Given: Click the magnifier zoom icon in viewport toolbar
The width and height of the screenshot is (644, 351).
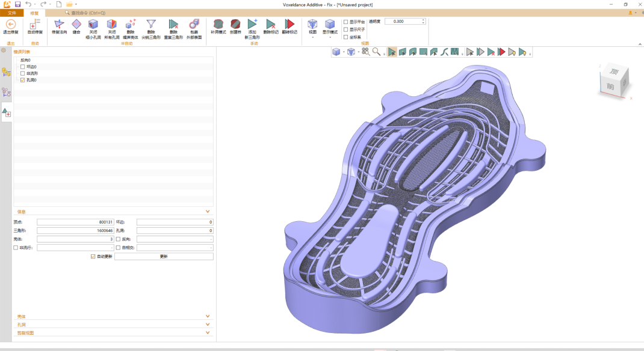Looking at the screenshot, I should [377, 52].
